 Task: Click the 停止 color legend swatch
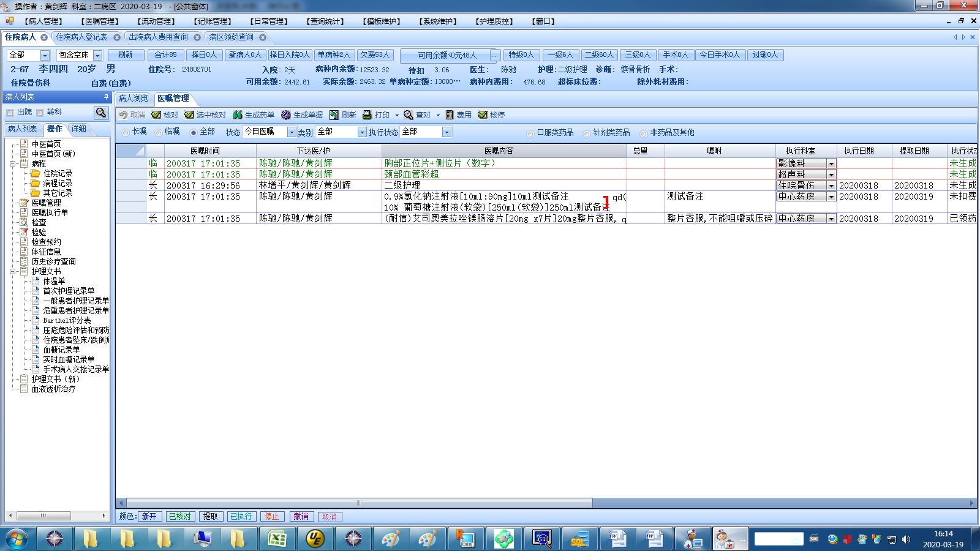click(x=271, y=517)
